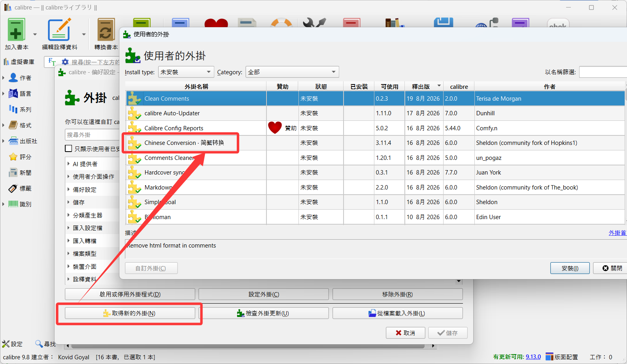This screenshot has height=364, width=627.
Task: Click the 安裝(I) install button
Action: tap(570, 268)
